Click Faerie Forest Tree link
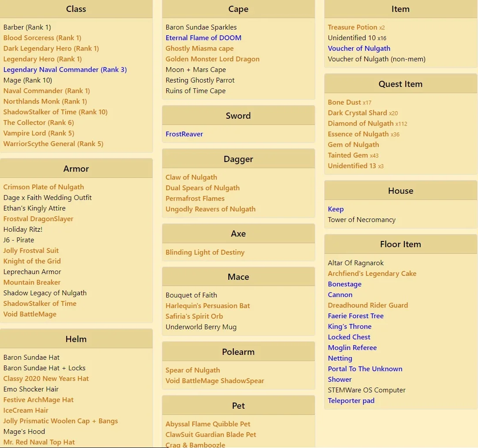 (356, 316)
